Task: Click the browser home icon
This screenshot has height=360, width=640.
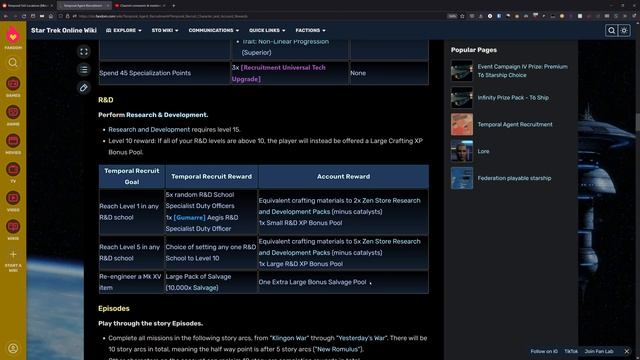Action: pyautogui.click(x=51, y=16)
